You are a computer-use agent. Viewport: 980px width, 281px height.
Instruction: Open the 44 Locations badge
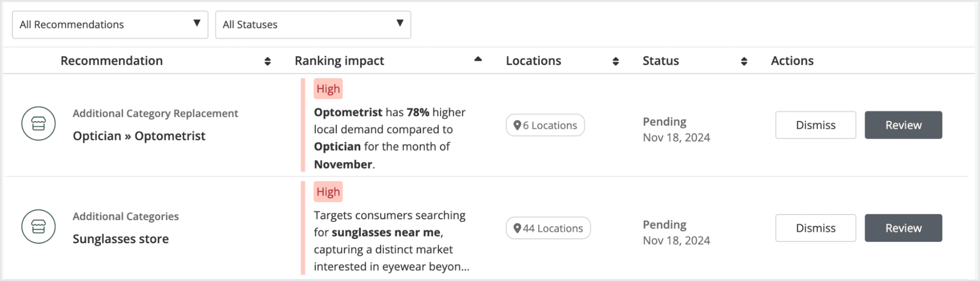point(548,228)
